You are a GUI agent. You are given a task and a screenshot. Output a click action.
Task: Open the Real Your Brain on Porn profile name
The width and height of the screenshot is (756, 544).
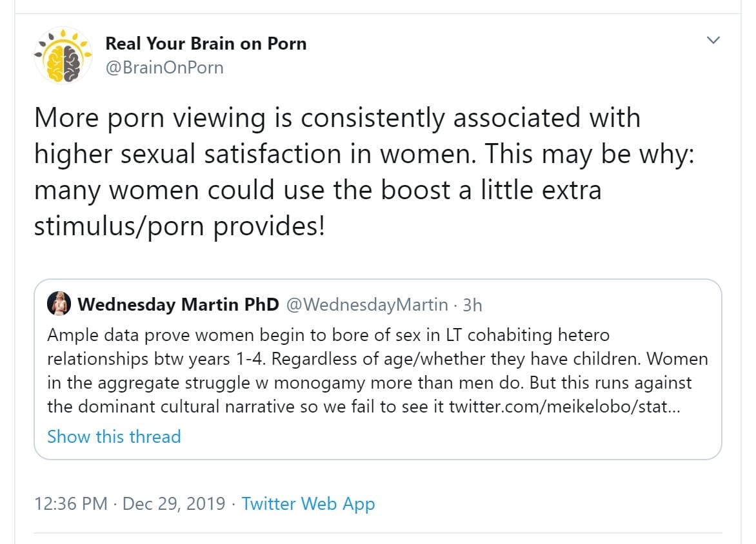(206, 44)
